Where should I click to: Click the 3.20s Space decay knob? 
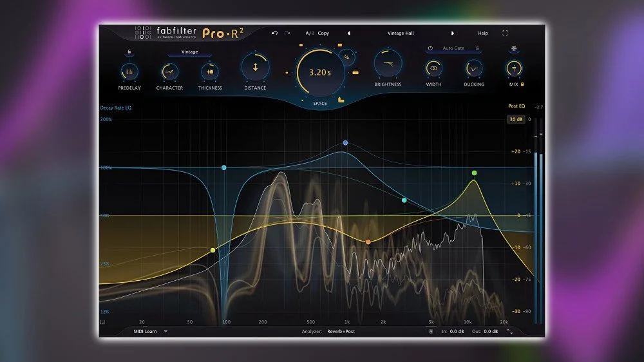320,73
